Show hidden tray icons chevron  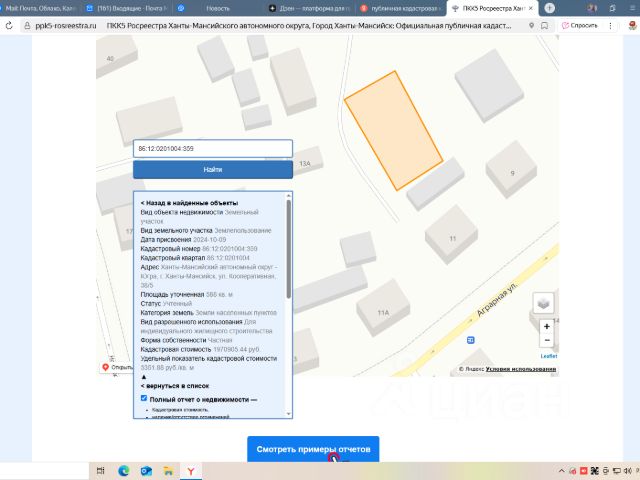(x=562, y=471)
